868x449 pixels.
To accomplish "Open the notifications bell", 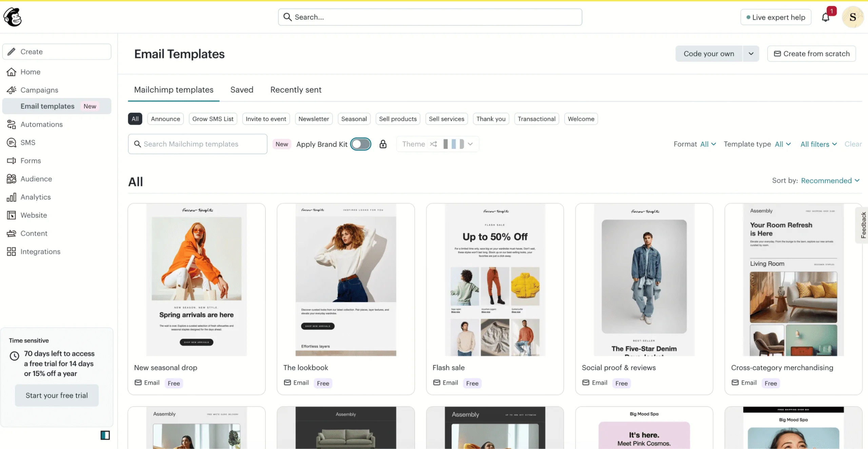I will click(826, 17).
